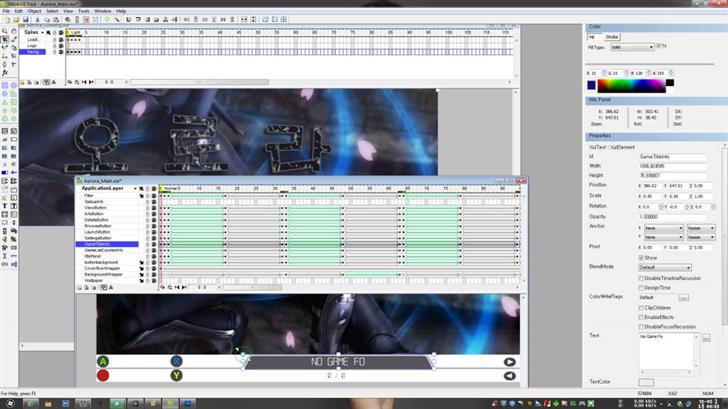Uncheck the Show checkbox
The width and height of the screenshot is (728, 409).
tap(641, 258)
